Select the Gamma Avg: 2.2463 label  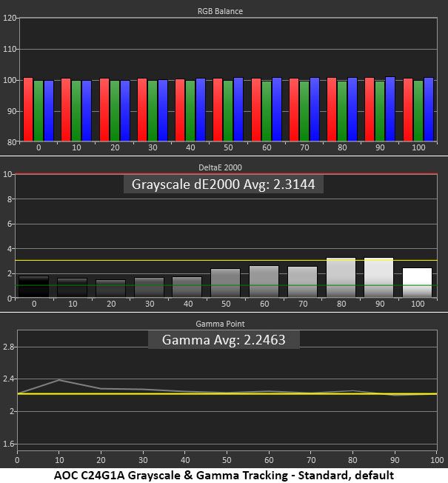coord(224,340)
